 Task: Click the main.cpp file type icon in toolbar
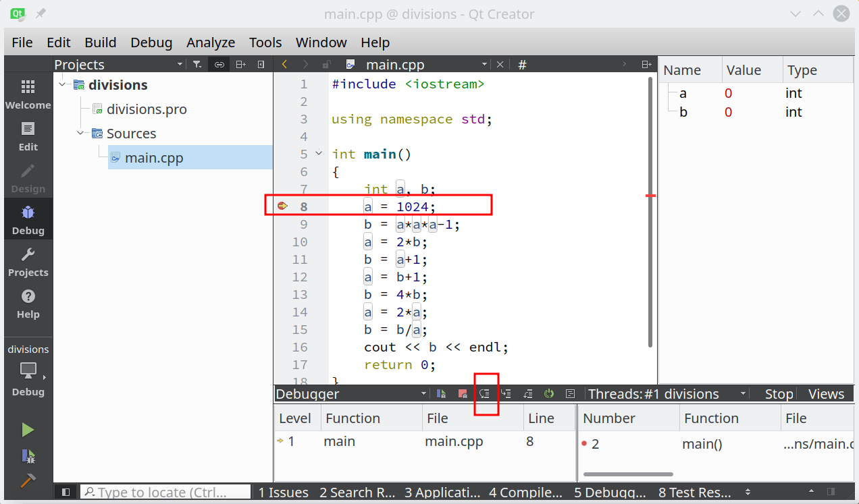pyautogui.click(x=350, y=64)
